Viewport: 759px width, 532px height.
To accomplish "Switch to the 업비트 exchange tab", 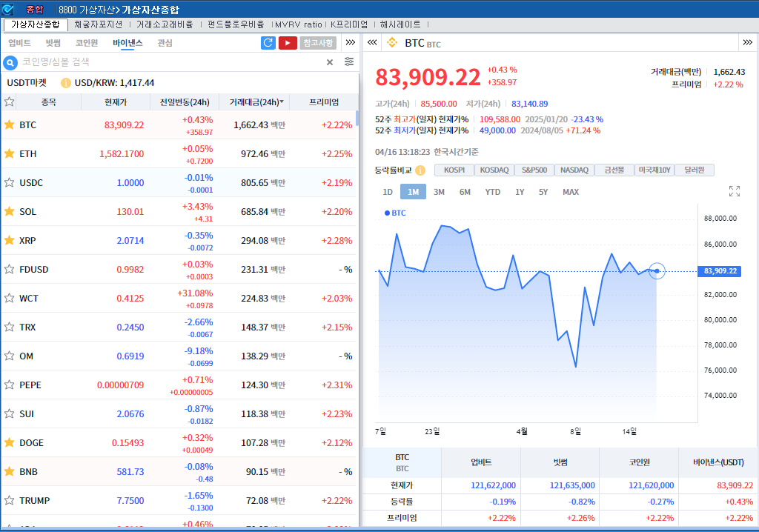I will 19,43.
